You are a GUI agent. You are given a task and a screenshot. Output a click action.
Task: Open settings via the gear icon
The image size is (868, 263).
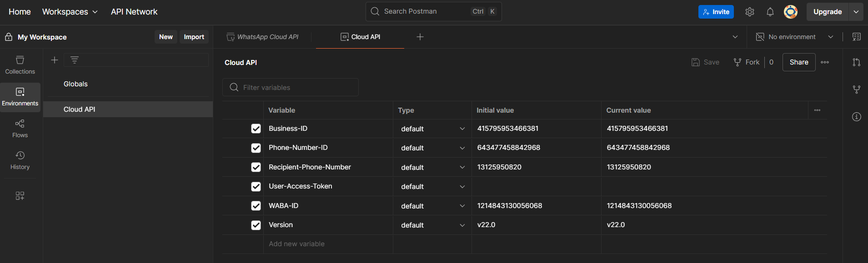750,12
